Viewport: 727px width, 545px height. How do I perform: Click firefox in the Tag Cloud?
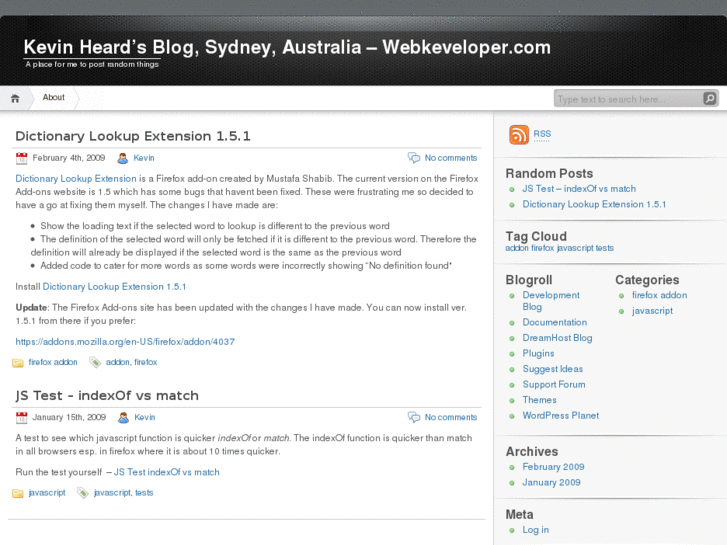[542, 248]
